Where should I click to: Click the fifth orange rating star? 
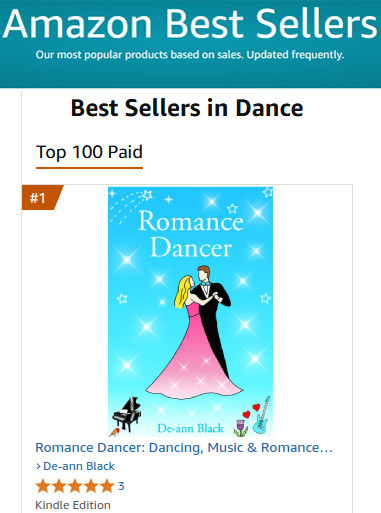[107, 486]
